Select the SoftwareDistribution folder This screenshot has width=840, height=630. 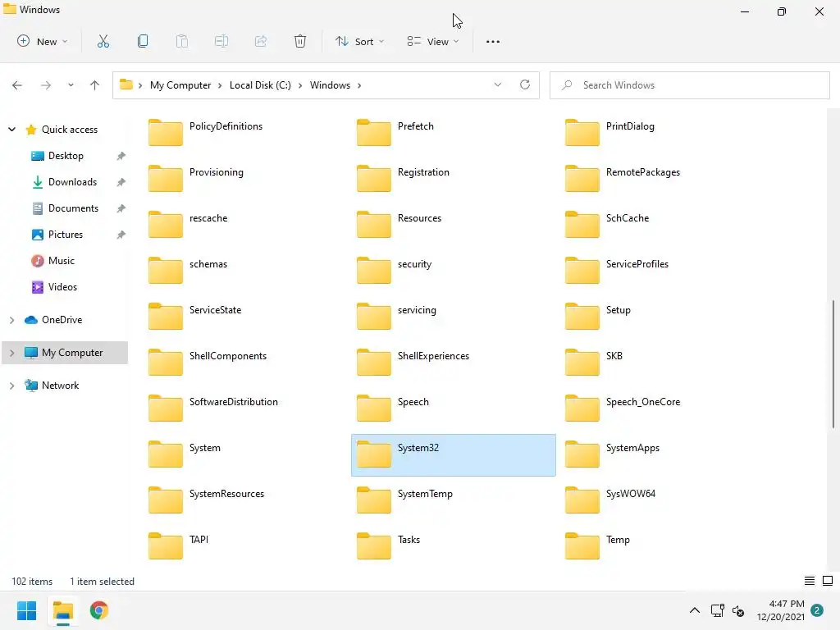tap(213, 409)
